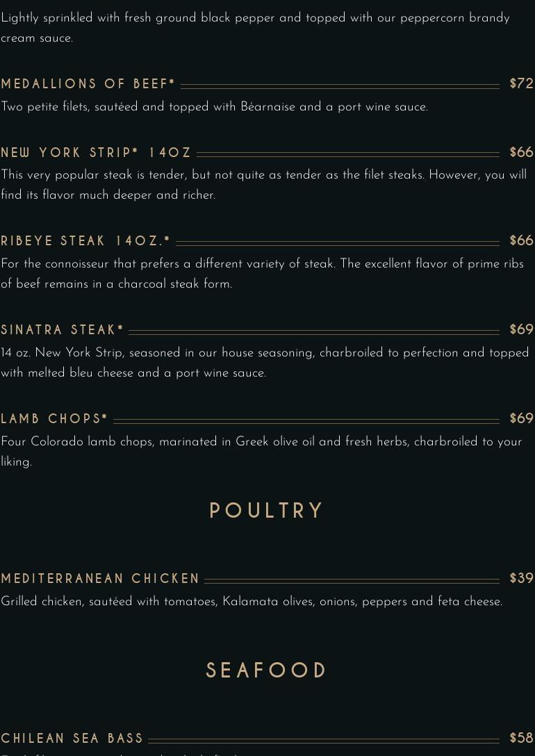This screenshot has width=535, height=756.
Task: Select the $66 price beside Ribeye Steak
Action: click(521, 240)
